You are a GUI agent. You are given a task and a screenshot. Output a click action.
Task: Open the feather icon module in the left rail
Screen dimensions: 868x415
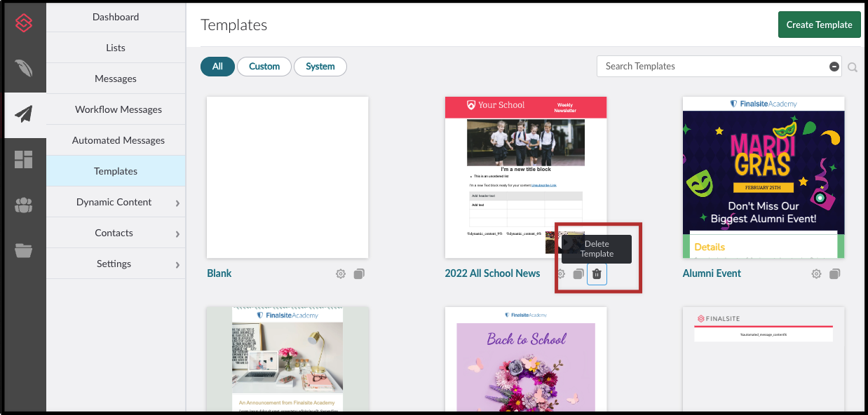25,69
